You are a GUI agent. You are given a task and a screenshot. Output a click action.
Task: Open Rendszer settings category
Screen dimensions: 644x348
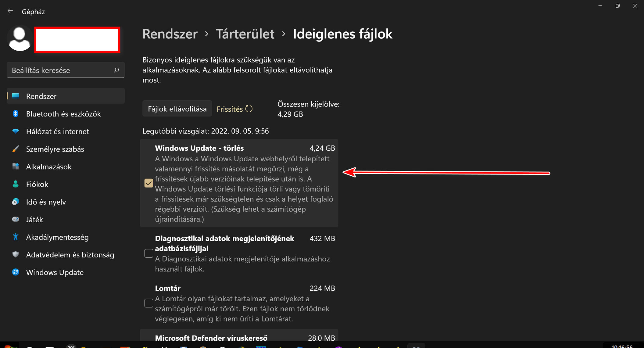66,96
